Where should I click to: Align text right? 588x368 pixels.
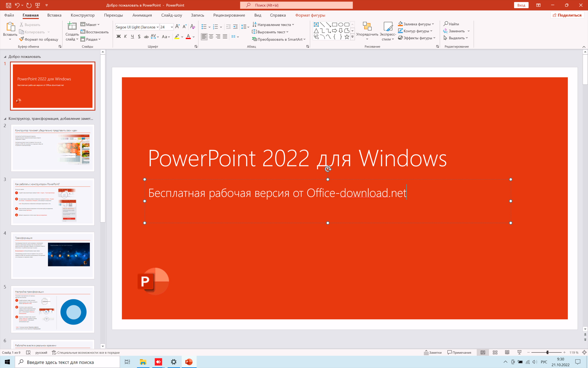pos(218,36)
